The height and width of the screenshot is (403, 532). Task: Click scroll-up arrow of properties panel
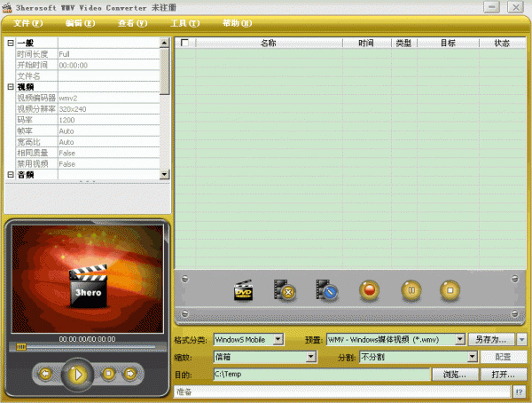(164, 43)
